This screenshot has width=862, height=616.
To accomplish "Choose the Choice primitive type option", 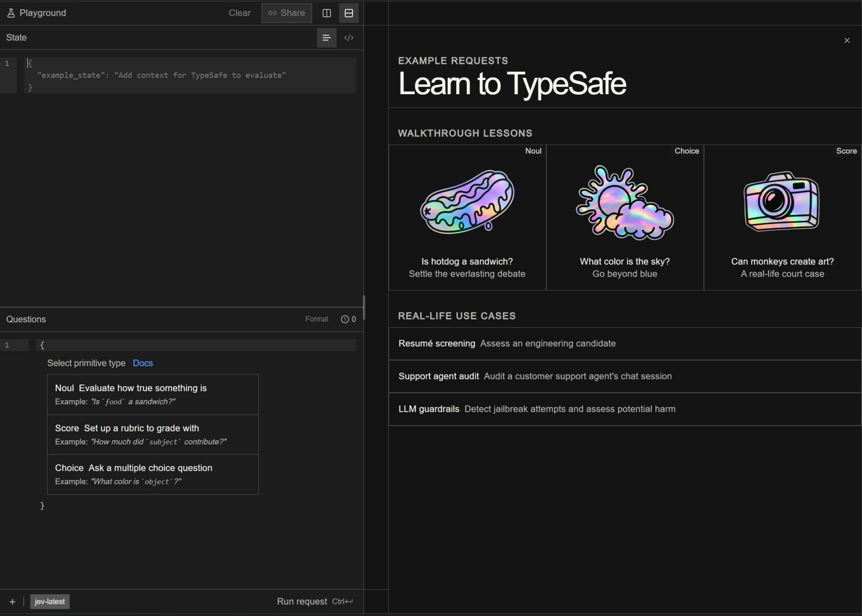I will [x=153, y=475].
